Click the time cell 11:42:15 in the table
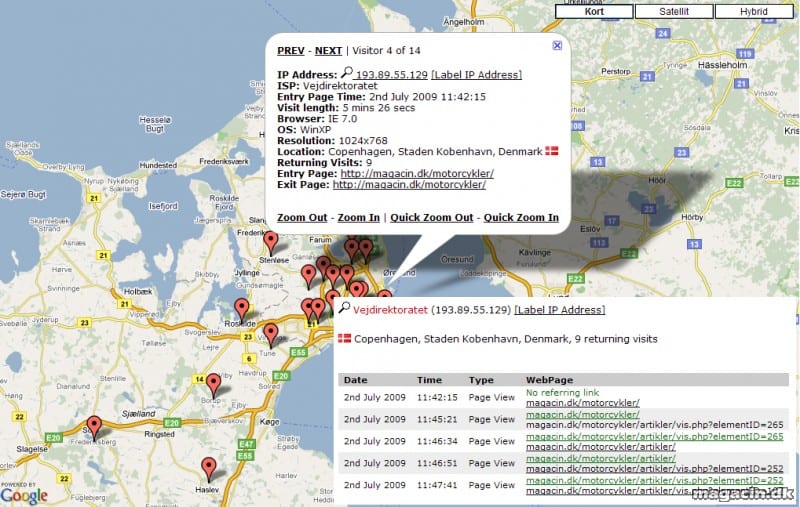 click(x=437, y=397)
